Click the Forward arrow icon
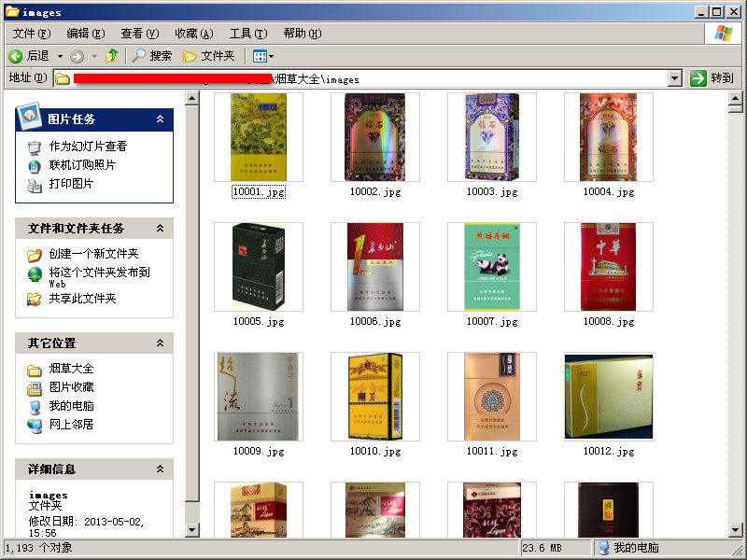Viewport: 747px width, 560px height. (78, 57)
